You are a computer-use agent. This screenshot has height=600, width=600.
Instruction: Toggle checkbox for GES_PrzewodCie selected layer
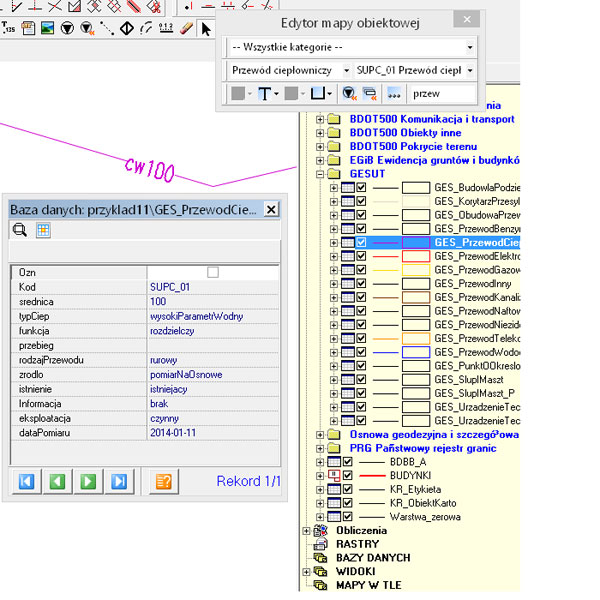tap(361, 242)
